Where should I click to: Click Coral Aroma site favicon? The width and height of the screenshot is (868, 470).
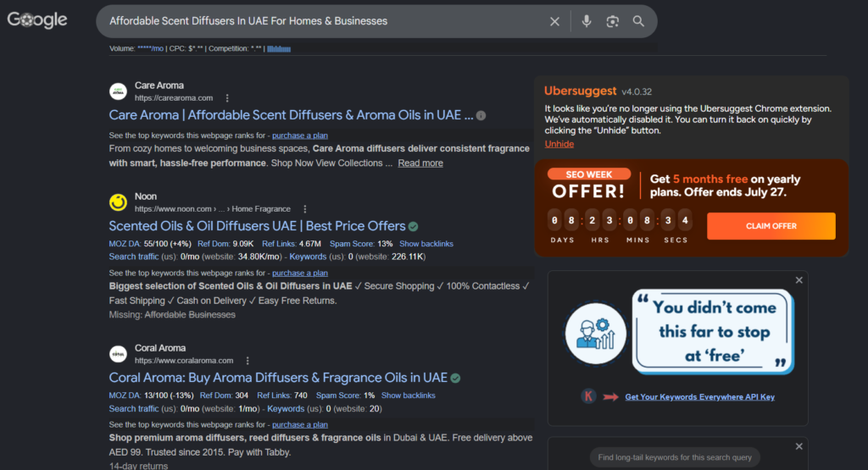(x=118, y=354)
